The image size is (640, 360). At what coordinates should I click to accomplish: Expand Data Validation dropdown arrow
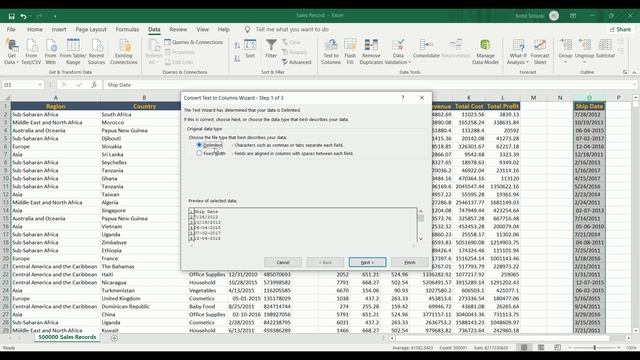tap(409, 62)
